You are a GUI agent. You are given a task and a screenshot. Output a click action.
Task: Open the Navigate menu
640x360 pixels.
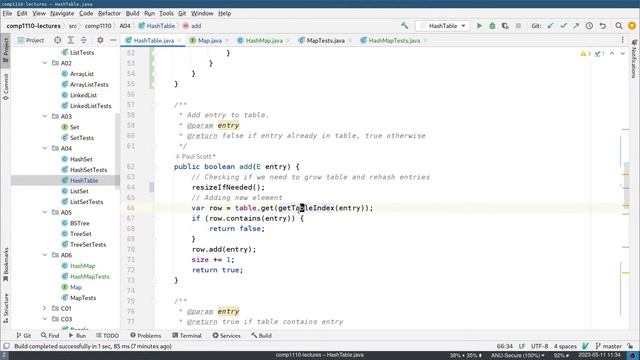point(62,13)
